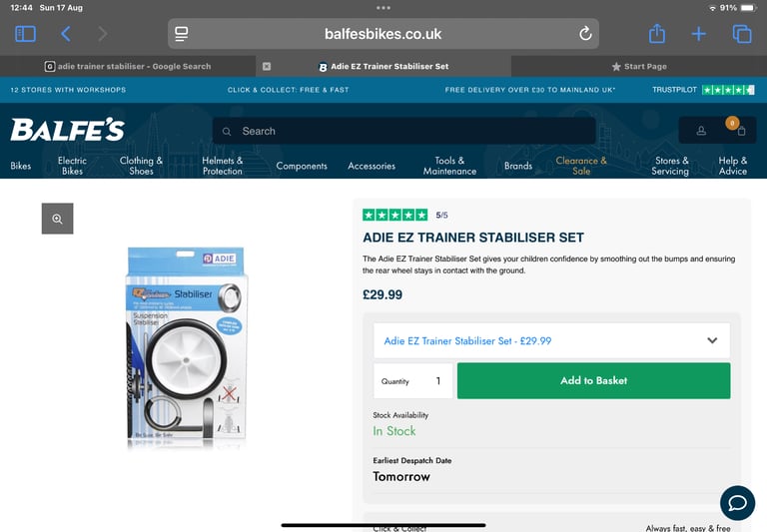767x532 pixels.
Task: Focus the site Search field
Action: [x=404, y=131]
